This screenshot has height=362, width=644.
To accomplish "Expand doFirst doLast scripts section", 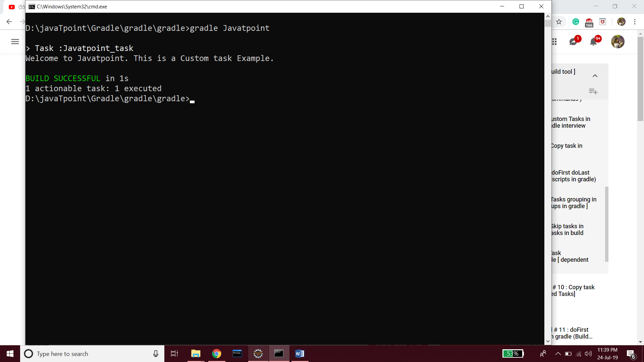I will [x=573, y=176].
